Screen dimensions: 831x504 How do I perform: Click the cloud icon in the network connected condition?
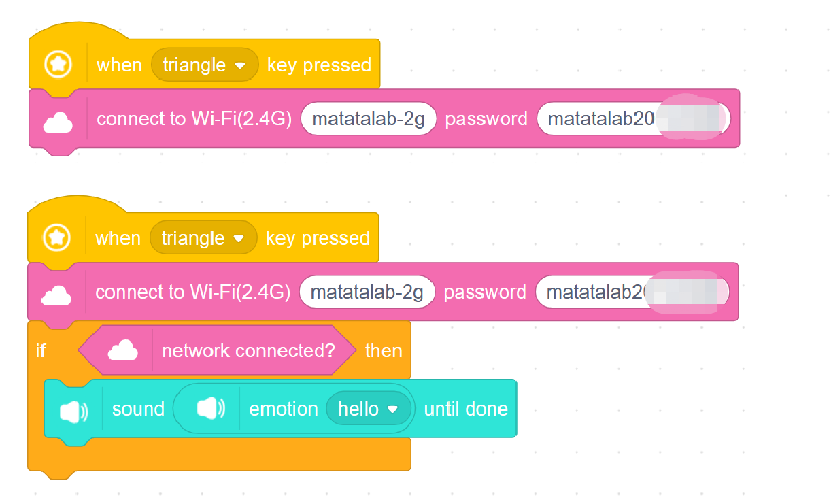123,351
